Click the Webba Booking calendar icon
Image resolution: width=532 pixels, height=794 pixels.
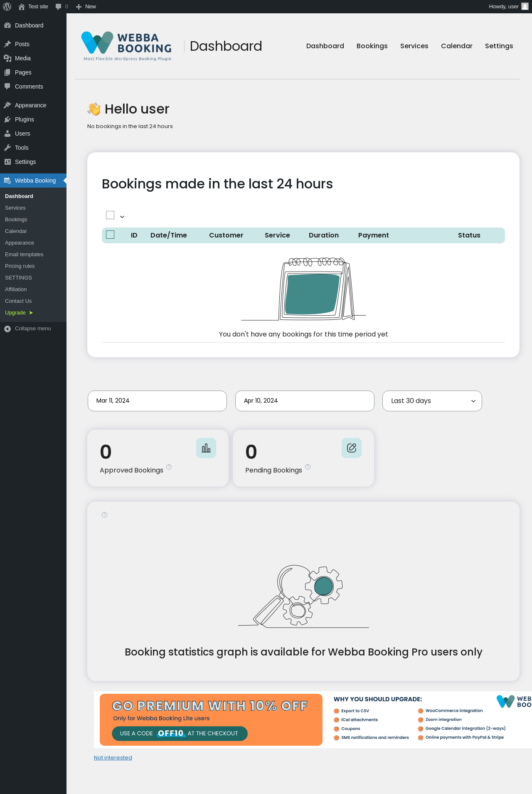click(7, 181)
